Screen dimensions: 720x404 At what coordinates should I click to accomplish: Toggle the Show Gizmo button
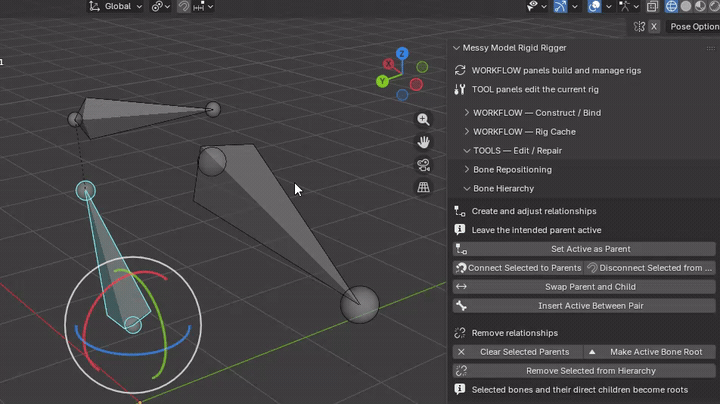(560, 6)
